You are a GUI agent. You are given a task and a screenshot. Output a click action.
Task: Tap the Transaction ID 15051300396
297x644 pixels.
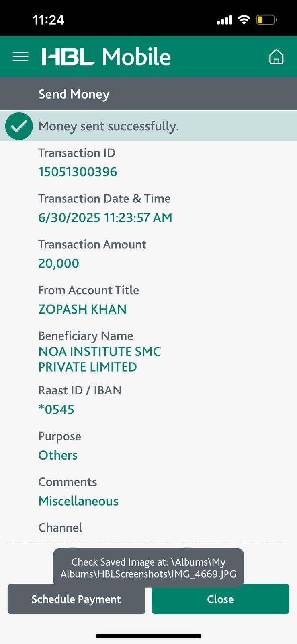(x=78, y=172)
